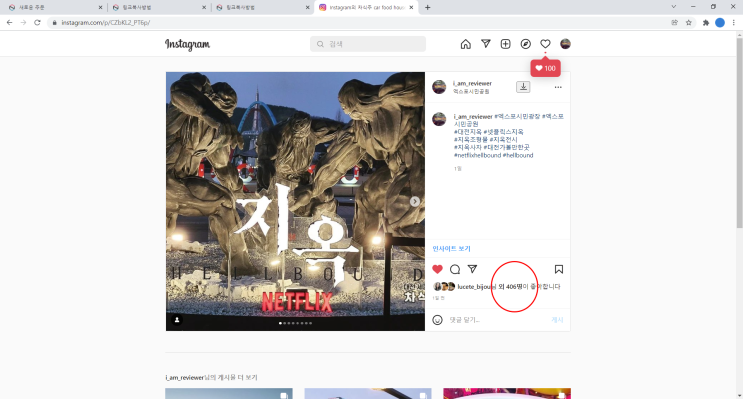Switch to the third browser tab
The width and height of the screenshot is (743, 399).
point(262,8)
